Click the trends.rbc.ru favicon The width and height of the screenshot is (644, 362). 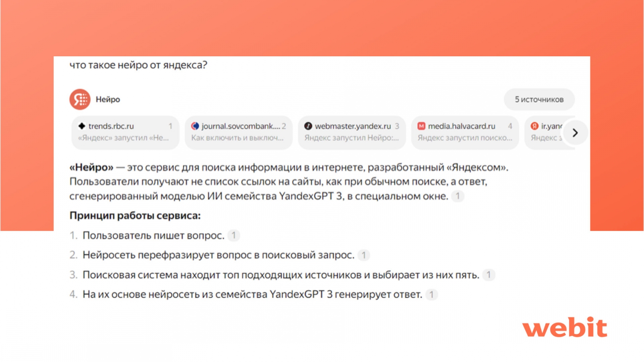coord(82,126)
